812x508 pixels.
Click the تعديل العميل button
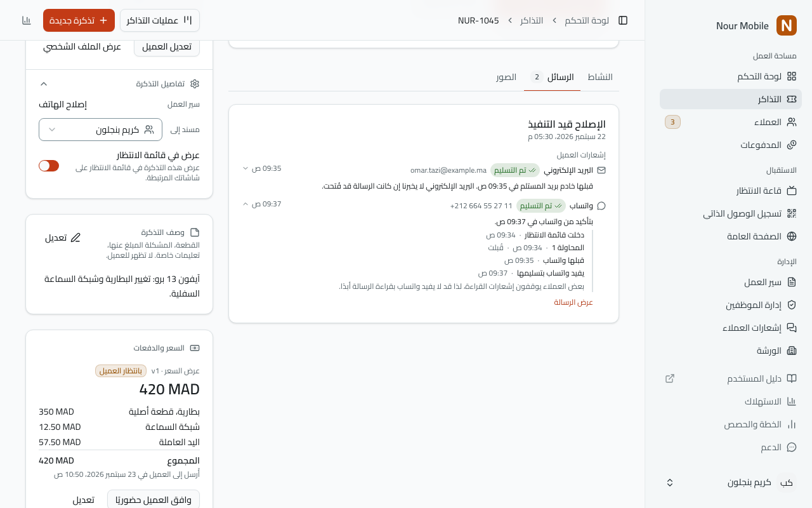point(167,46)
